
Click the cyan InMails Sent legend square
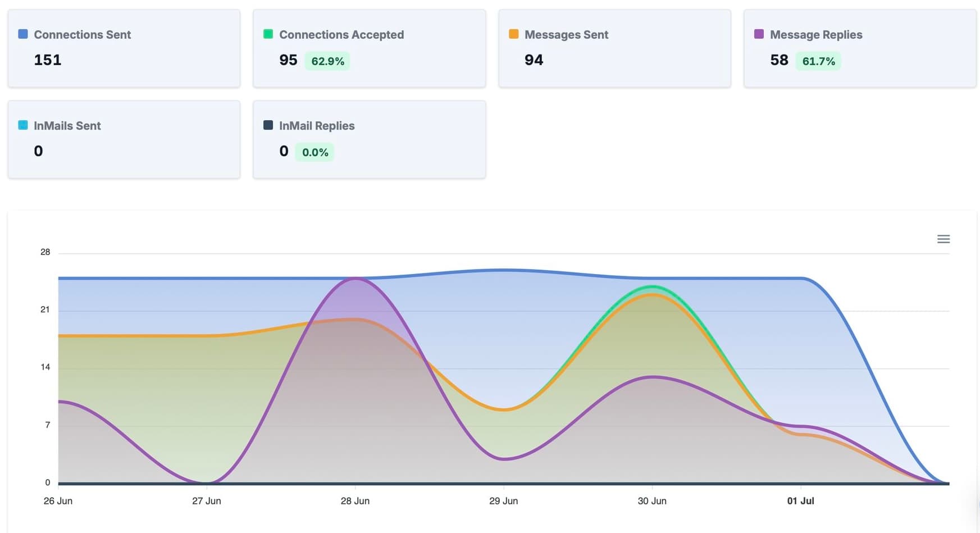tap(22, 125)
